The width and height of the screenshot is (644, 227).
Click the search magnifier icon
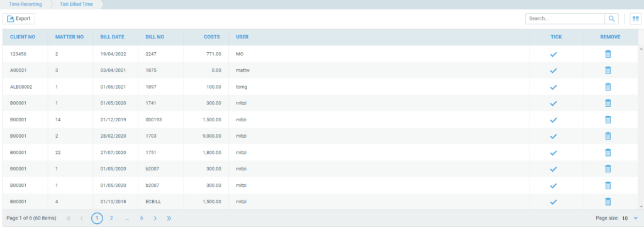click(611, 18)
